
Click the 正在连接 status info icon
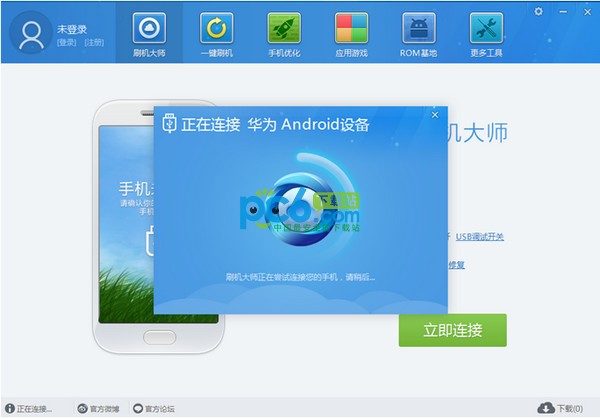[x=10, y=408]
